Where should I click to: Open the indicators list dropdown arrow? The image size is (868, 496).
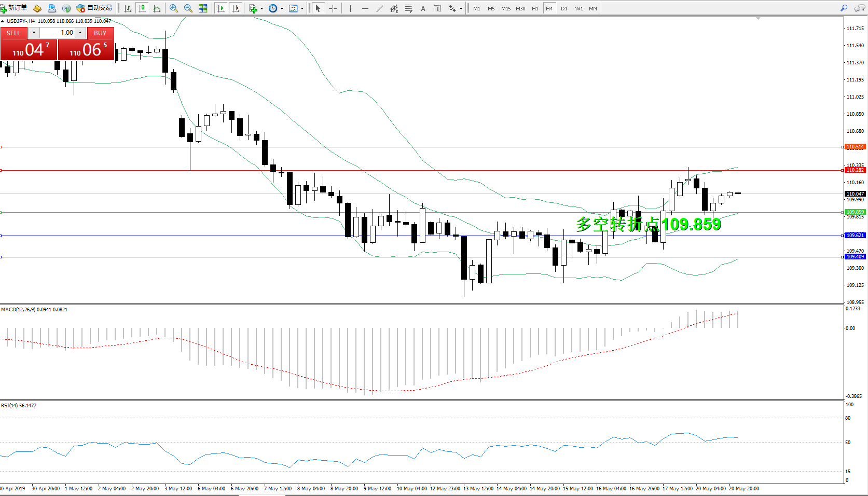[261, 8]
